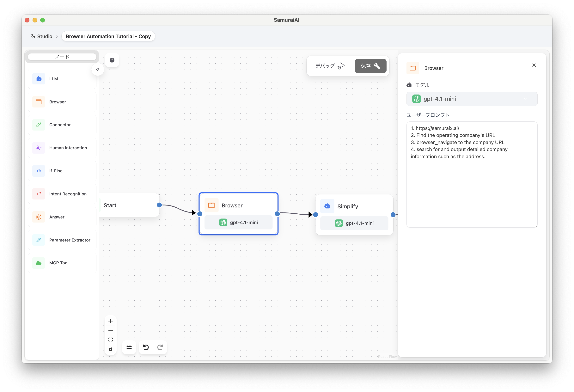The width and height of the screenshot is (574, 392).
Task: Click the If-Else node icon
Action: click(x=39, y=171)
